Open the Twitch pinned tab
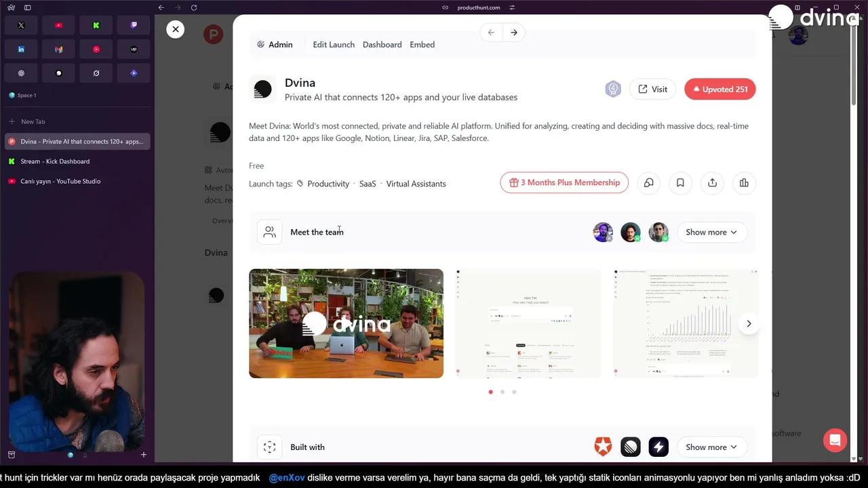 (134, 25)
